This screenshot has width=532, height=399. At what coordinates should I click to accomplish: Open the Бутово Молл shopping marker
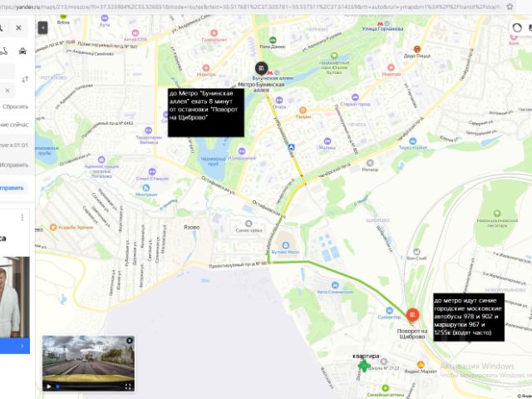[286, 245]
